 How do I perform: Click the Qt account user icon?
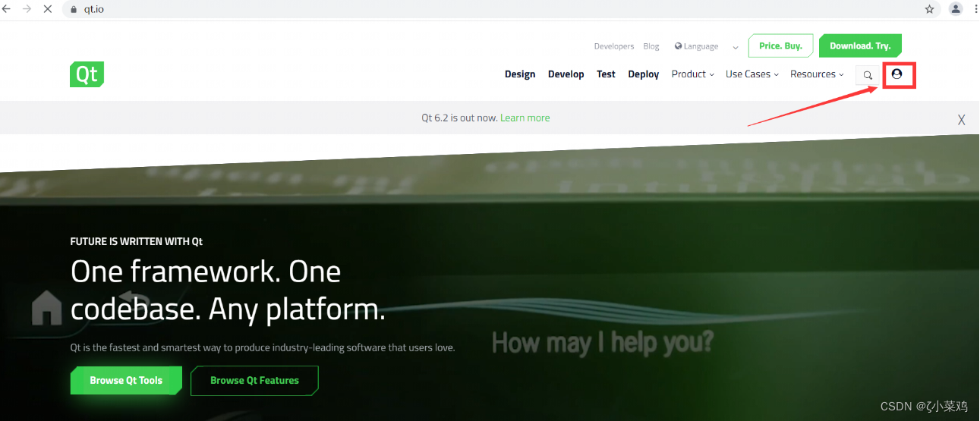896,74
